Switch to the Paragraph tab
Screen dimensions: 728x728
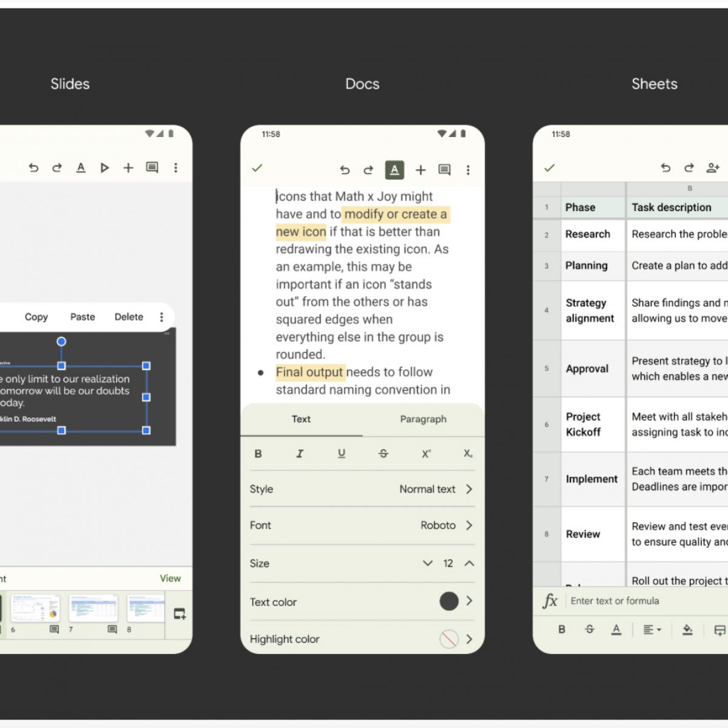click(423, 419)
